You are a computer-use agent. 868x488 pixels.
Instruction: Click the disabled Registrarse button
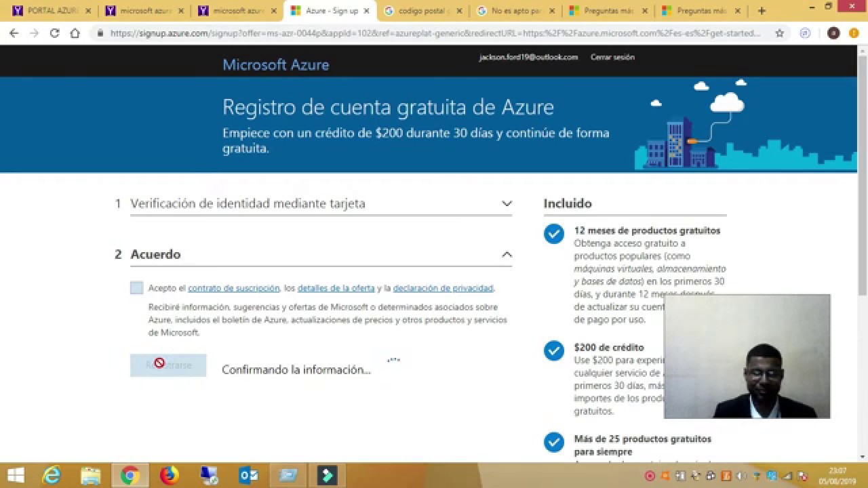pyautogui.click(x=168, y=365)
